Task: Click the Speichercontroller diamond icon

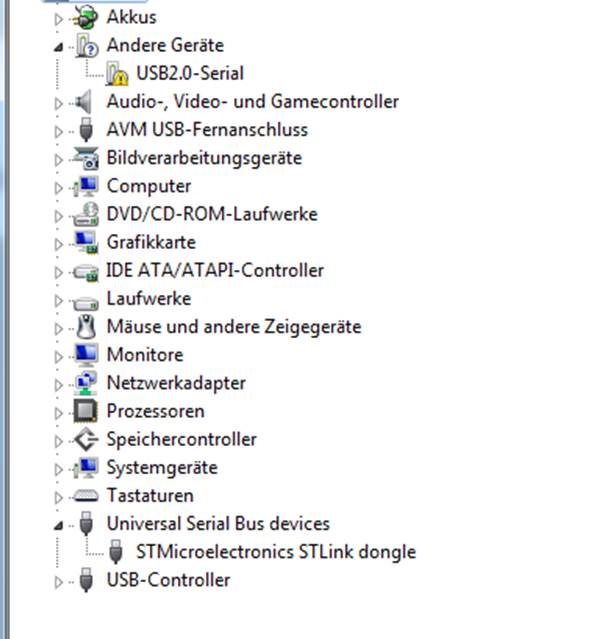Action: point(86,439)
